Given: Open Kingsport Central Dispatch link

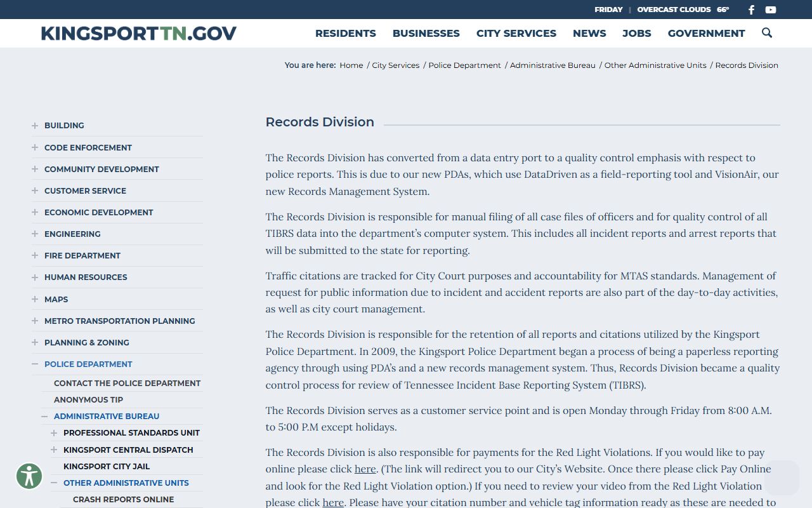Looking at the screenshot, I should 128,450.
